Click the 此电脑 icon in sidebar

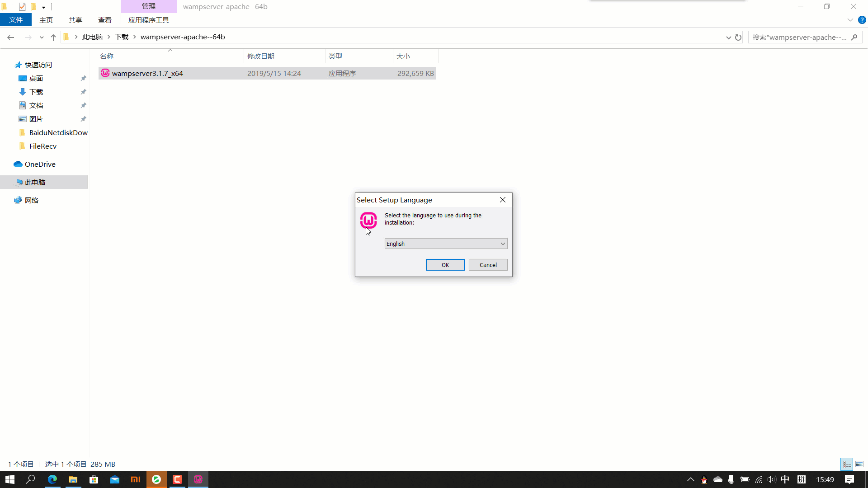(34, 182)
